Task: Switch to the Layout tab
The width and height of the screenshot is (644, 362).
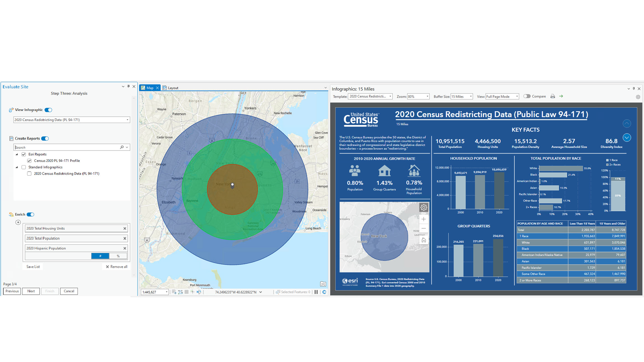Action: tap(171, 88)
